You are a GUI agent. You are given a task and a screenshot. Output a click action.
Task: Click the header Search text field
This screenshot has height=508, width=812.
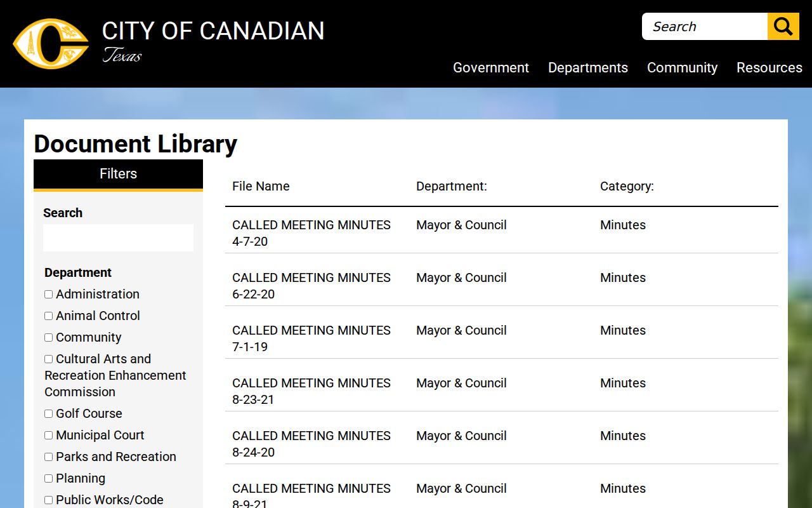705,27
